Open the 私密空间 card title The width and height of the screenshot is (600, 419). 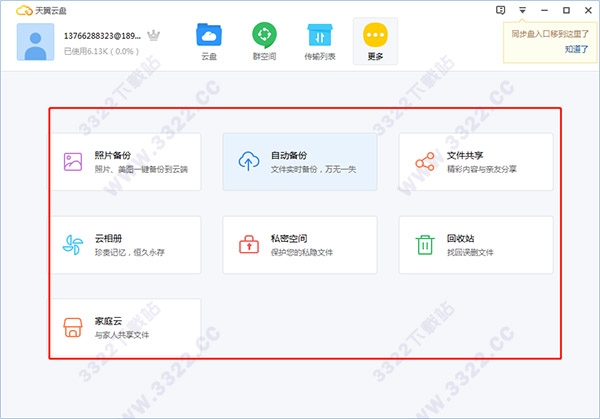click(289, 238)
